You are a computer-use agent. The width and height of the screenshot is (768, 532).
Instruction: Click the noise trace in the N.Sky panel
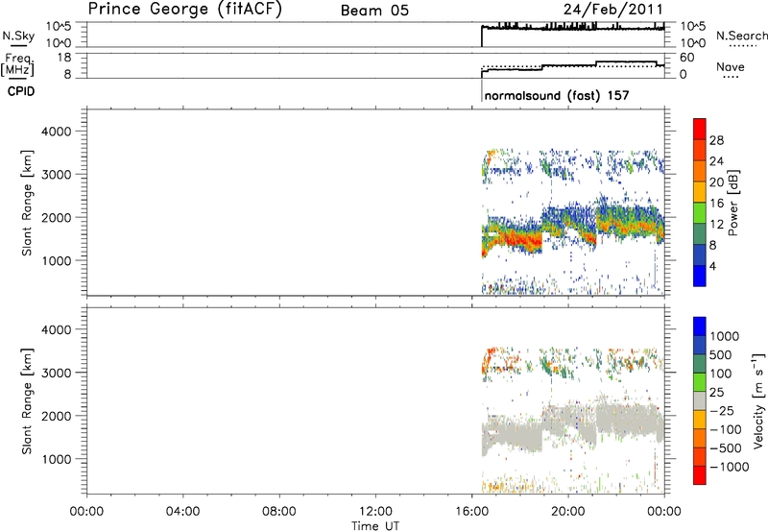[573, 28]
